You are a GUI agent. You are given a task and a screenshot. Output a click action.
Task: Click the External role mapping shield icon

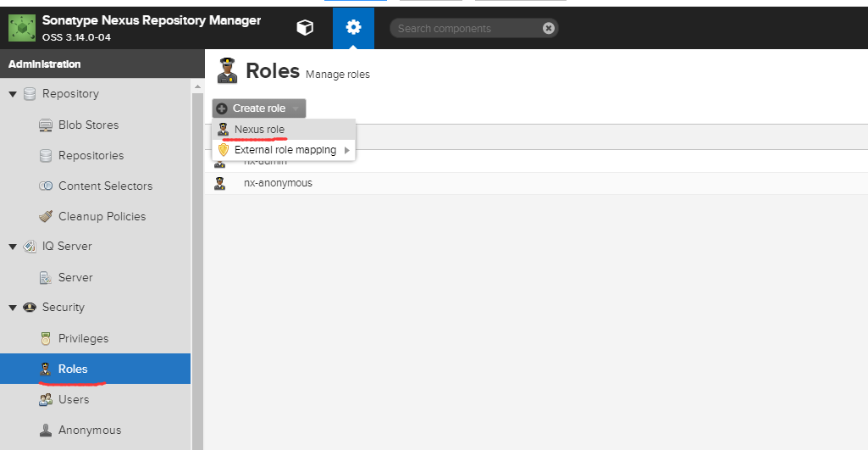(x=223, y=150)
